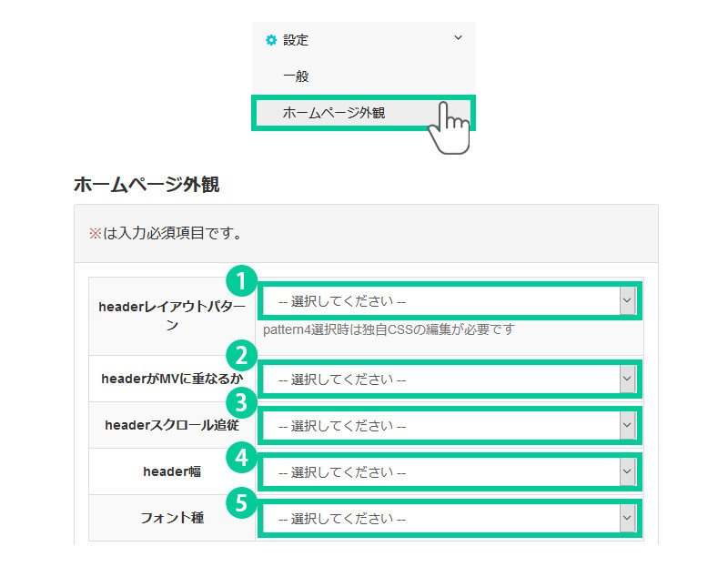Click the フォント種 field label

tap(172, 518)
